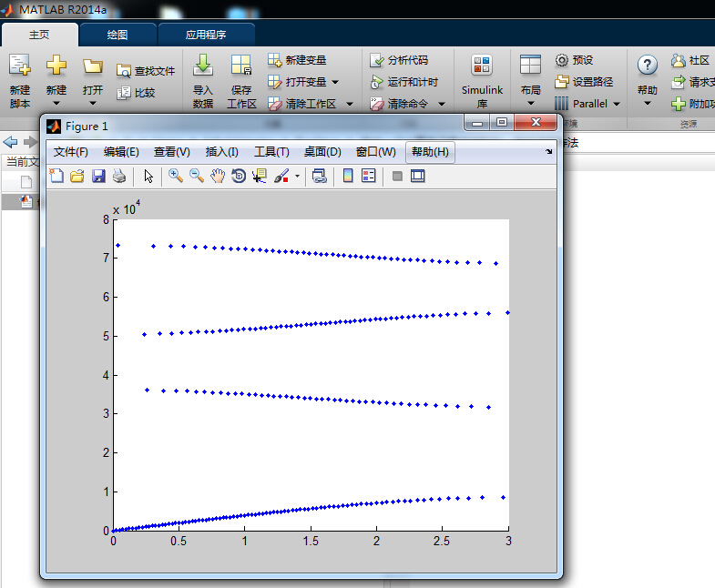Click New Figure toolbar icon
Viewport: 715px width, 588px height.
tap(56, 176)
